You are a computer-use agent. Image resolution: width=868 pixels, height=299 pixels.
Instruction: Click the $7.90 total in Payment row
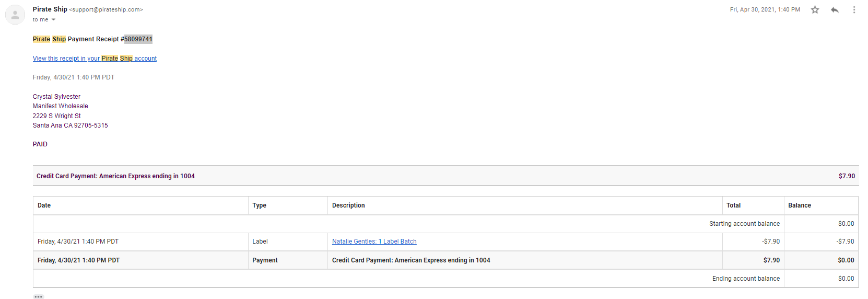771,260
